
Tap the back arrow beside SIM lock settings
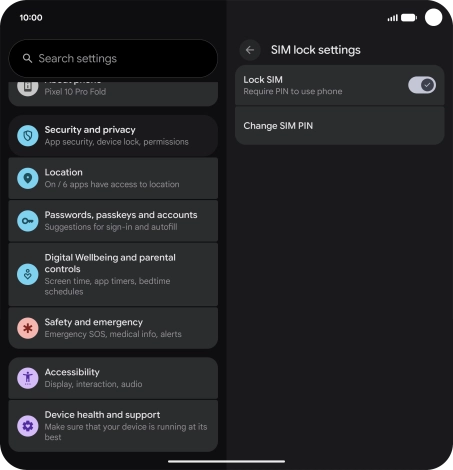250,50
